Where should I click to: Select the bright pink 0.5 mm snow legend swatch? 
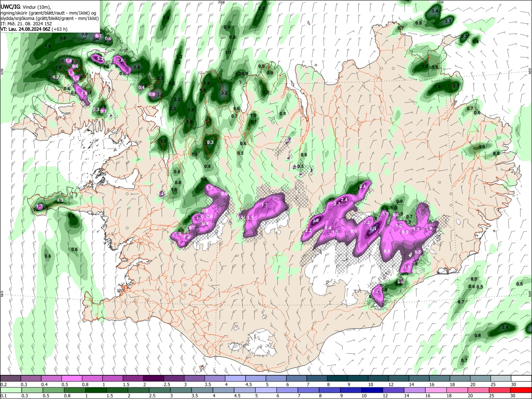click(72, 379)
